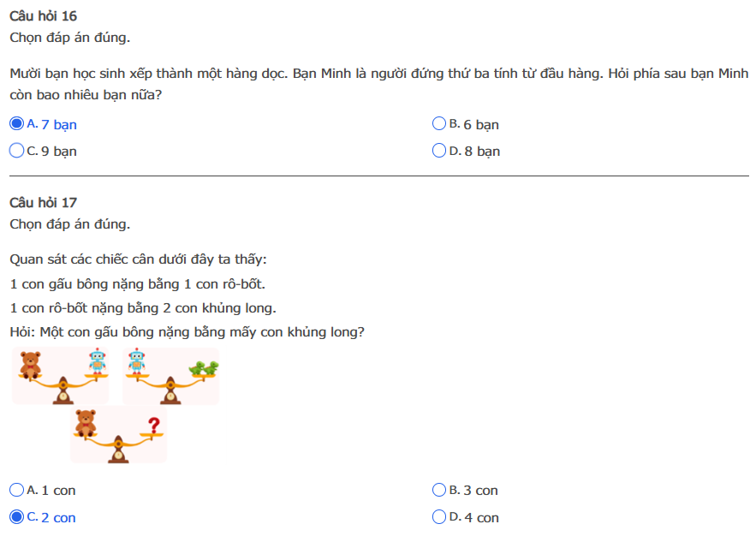Viewport: 756px width, 536px height.
Task: Click the Câu hỏi 16 heading
Action: [x=43, y=16]
